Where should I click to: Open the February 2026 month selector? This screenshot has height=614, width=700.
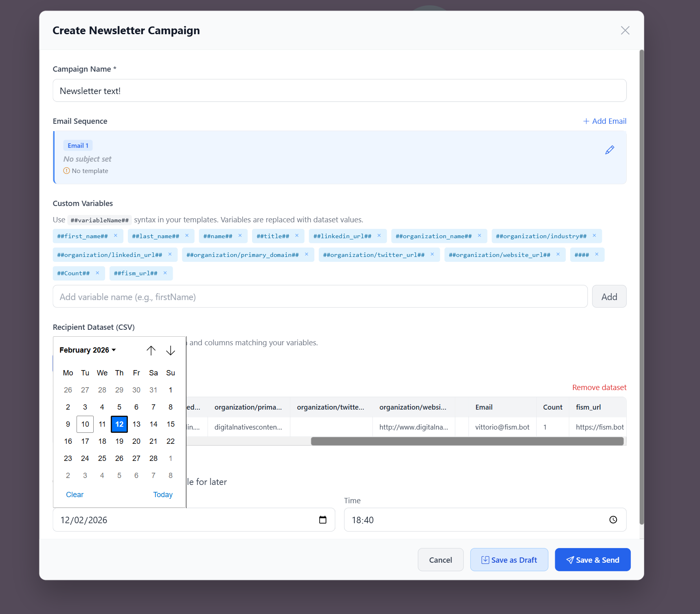coord(87,350)
